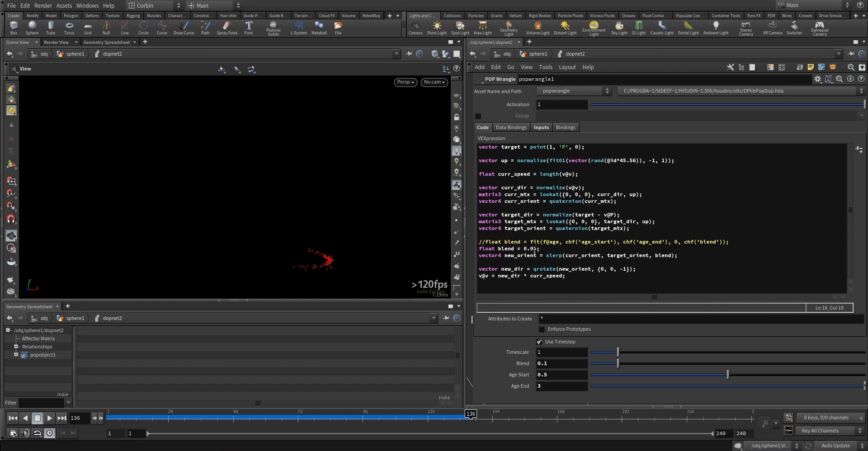Open the No cam camera dropdown

coord(434,82)
